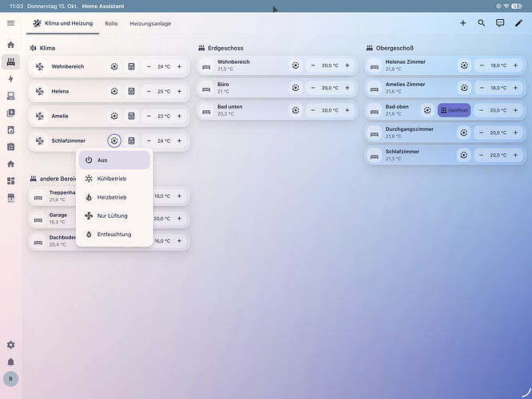Open the settings gear in sidebar

11,345
